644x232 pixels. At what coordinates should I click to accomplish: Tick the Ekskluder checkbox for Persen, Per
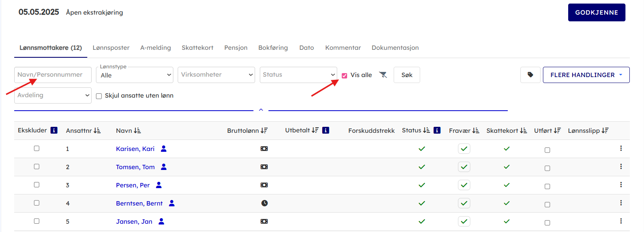click(x=37, y=185)
